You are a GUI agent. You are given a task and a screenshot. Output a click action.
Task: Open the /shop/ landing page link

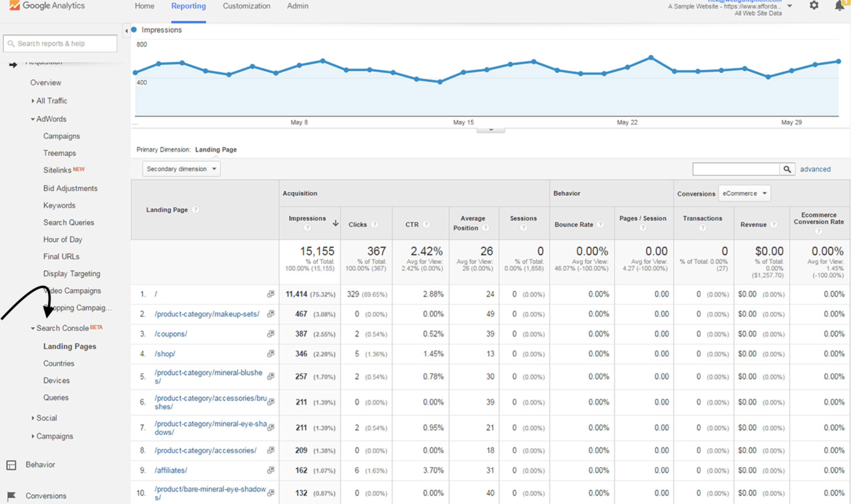[165, 354]
